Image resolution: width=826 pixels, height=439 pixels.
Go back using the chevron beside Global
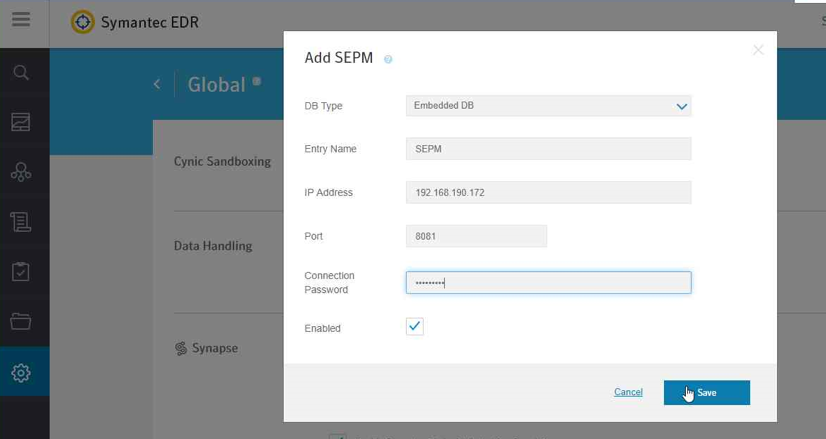click(157, 84)
